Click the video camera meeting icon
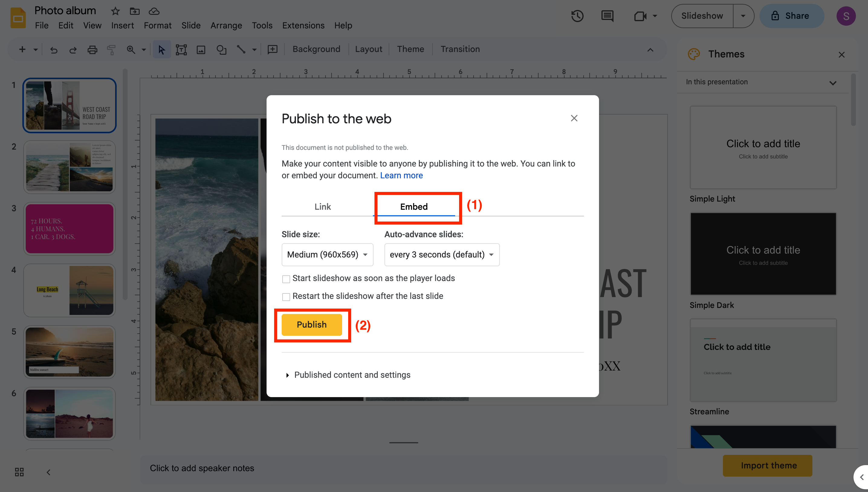 [x=640, y=16]
